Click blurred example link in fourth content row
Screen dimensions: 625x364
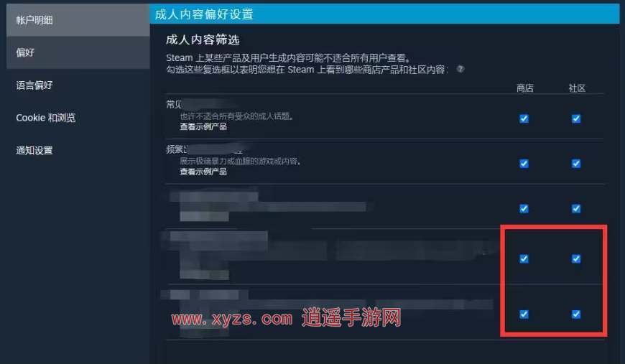(x=204, y=274)
